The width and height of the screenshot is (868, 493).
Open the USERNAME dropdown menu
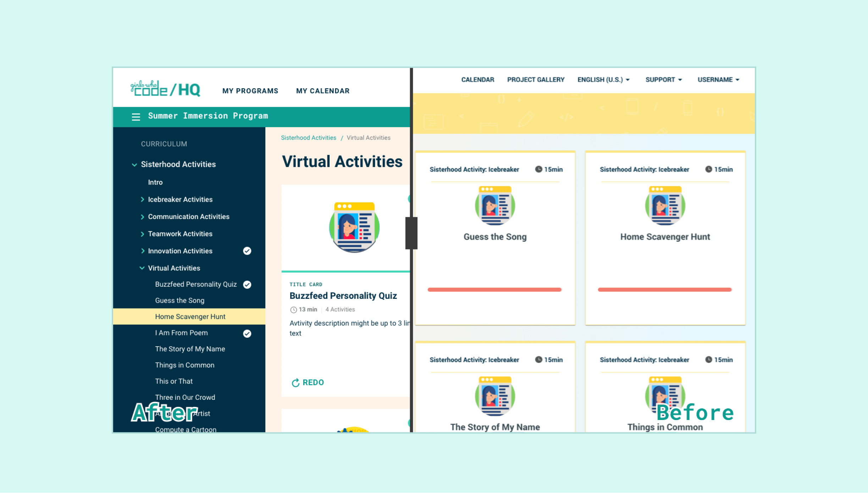(x=718, y=80)
